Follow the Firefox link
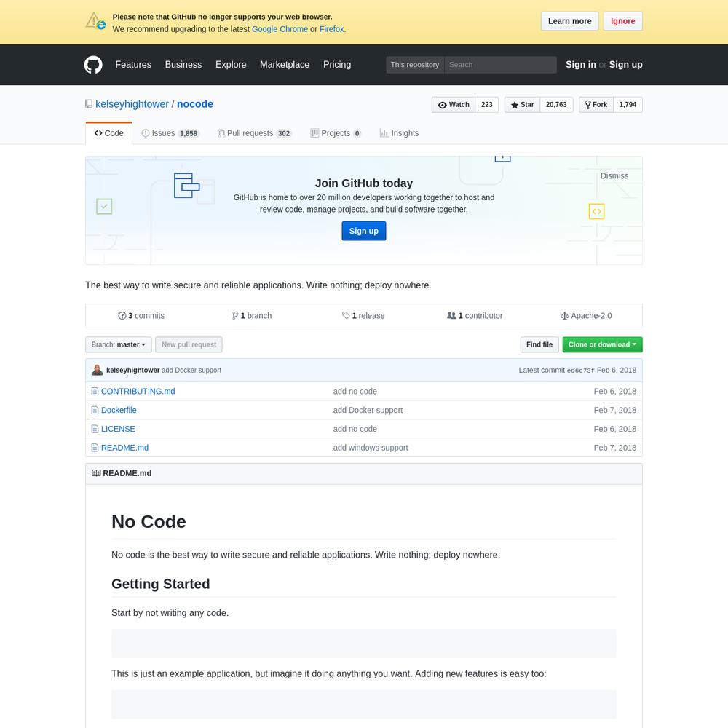The image size is (728, 728). (331, 29)
